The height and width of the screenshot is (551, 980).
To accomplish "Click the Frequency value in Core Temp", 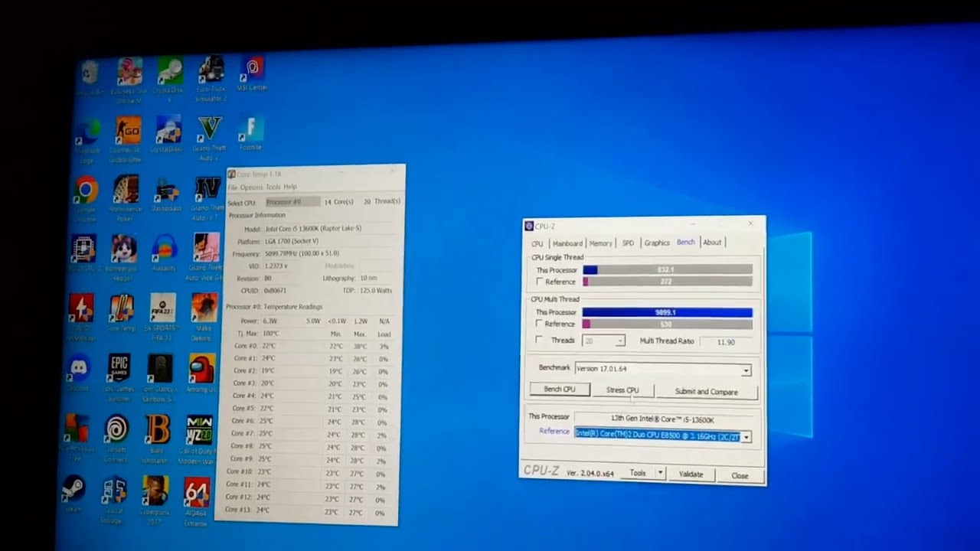I will pos(302,253).
